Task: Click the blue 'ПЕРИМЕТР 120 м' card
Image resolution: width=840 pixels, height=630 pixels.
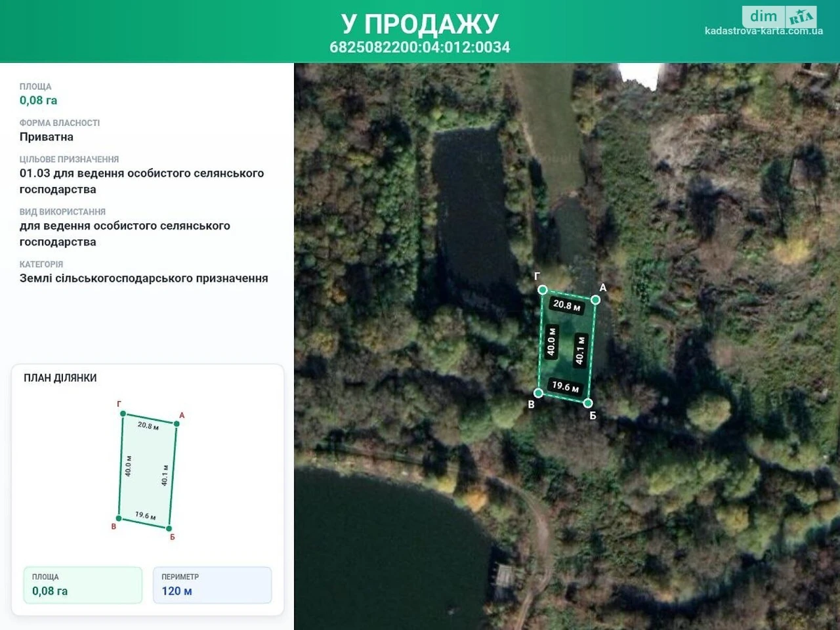Action: pyautogui.click(x=212, y=585)
